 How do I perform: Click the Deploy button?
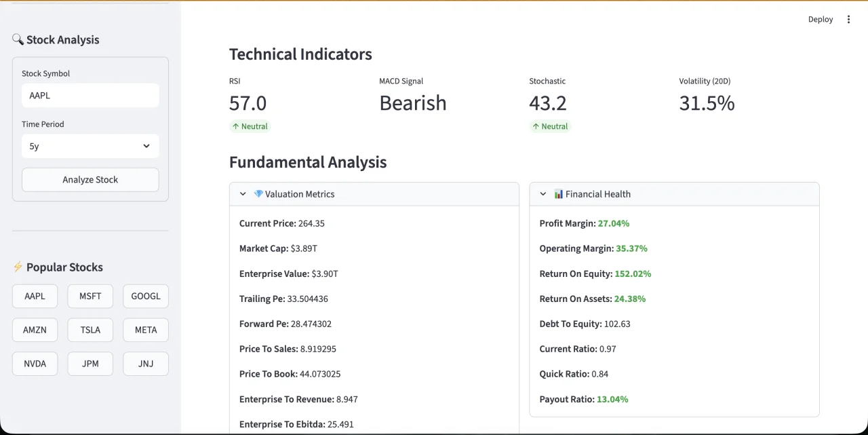[x=821, y=20]
